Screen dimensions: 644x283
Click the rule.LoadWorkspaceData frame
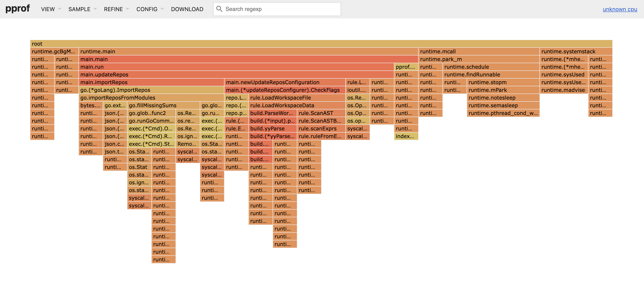[x=297, y=105]
